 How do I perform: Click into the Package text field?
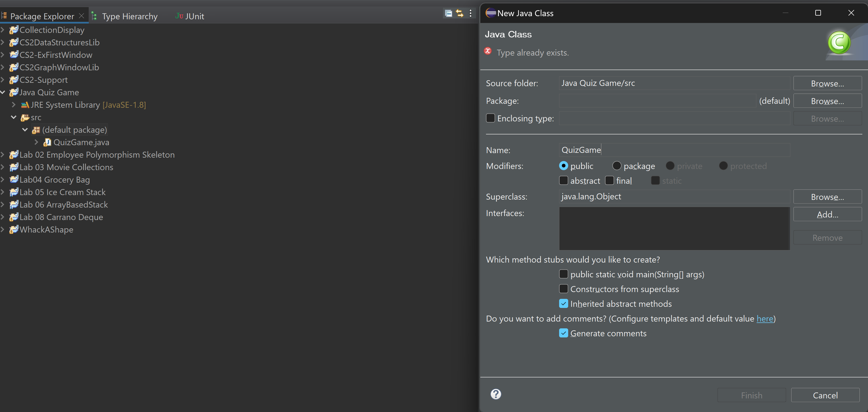657,100
